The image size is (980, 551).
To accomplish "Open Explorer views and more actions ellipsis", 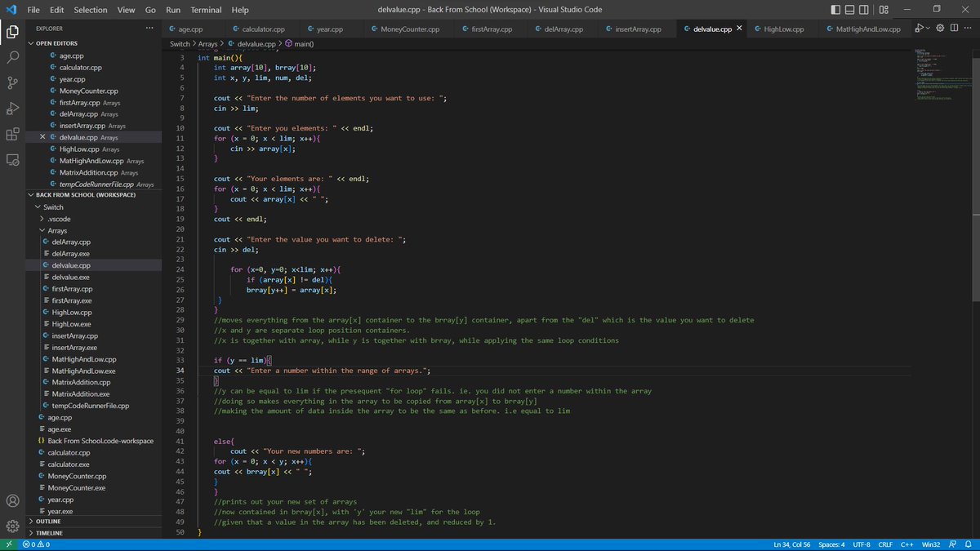I will click(149, 29).
